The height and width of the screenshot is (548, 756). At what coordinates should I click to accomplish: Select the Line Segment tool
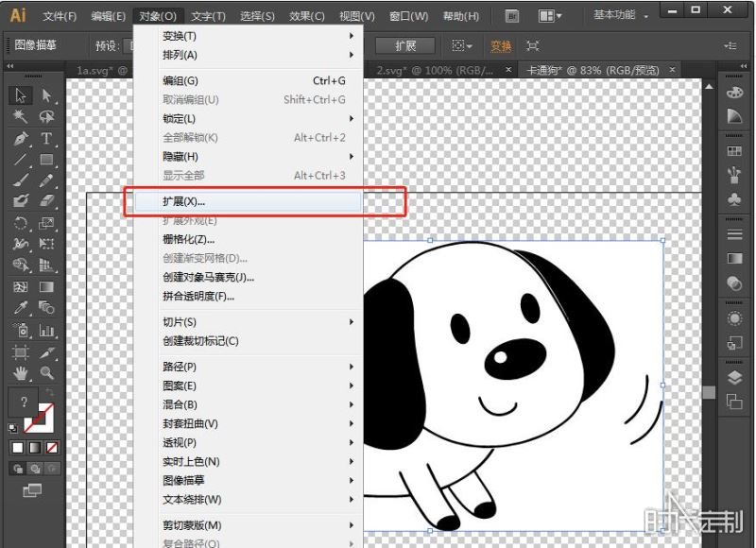(x=20, y=160)
